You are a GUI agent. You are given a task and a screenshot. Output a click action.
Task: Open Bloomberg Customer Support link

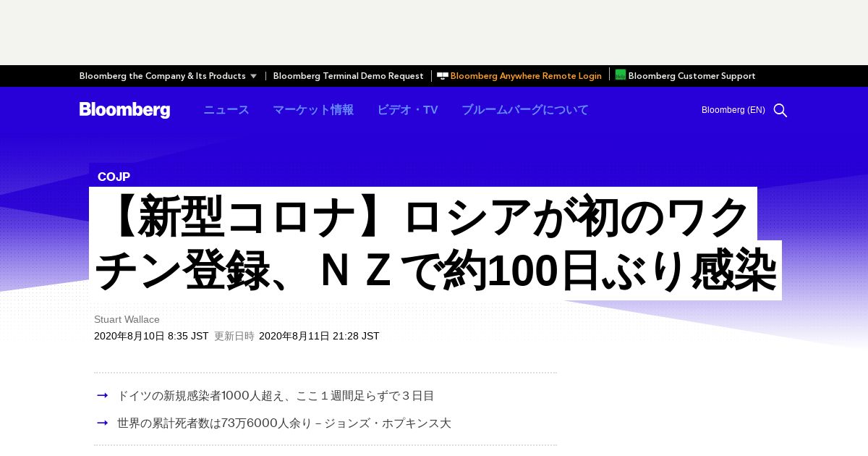tap(692, 76)
